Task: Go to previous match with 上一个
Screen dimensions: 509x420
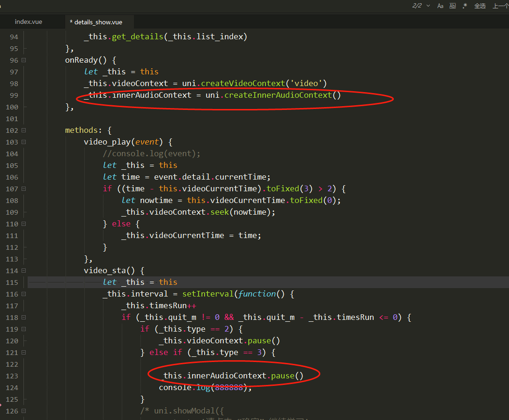Action: point(499,6)
